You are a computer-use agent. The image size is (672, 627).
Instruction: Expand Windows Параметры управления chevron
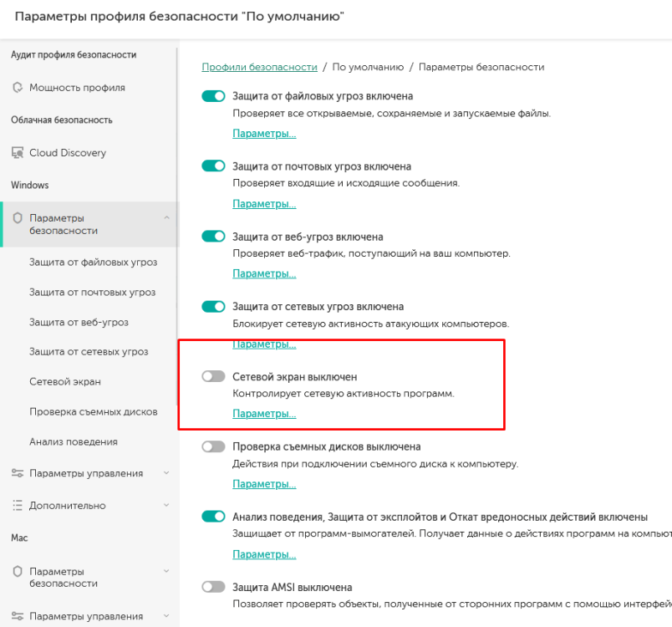[166, 473]
